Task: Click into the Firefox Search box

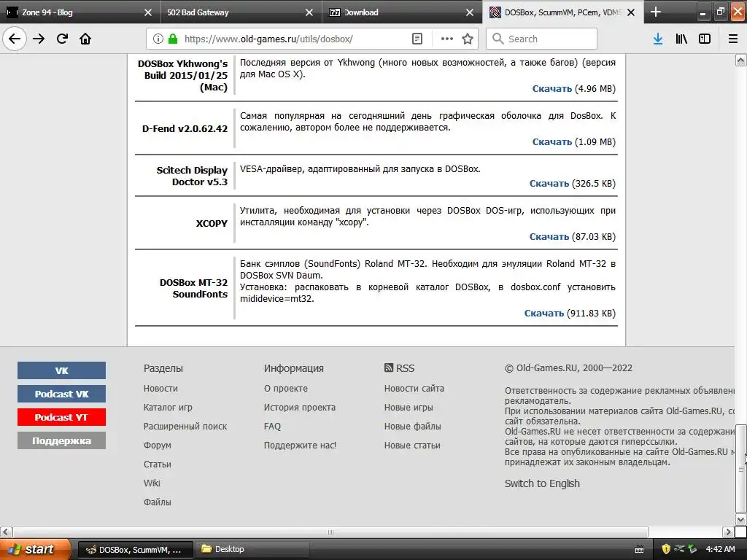Action: click(x=542, y=39)
